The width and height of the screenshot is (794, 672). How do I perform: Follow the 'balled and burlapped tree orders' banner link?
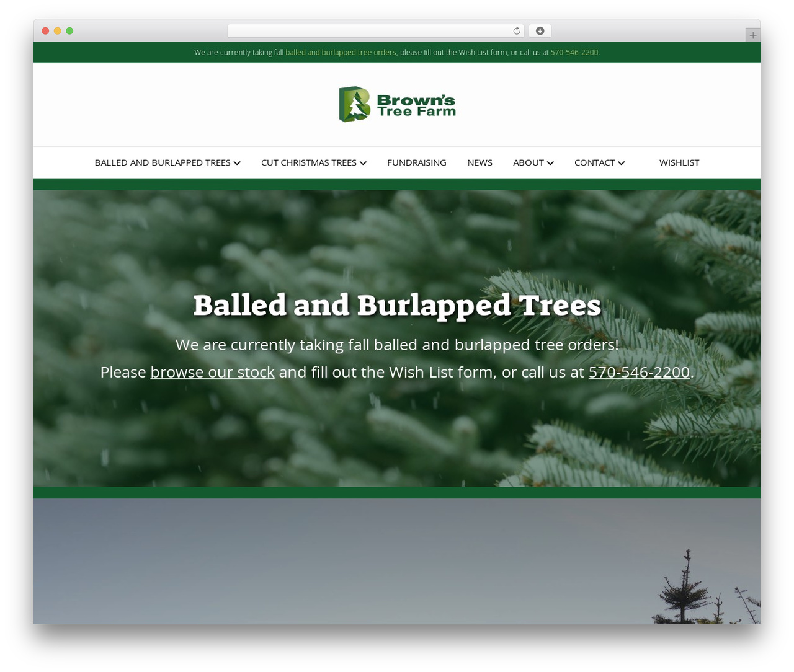[341, 53]
